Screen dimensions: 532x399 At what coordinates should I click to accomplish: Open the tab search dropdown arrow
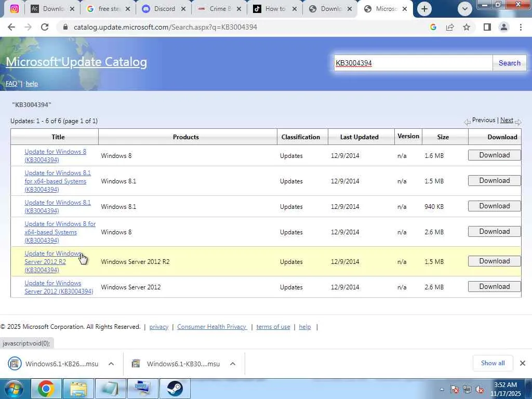click(464, 9)
